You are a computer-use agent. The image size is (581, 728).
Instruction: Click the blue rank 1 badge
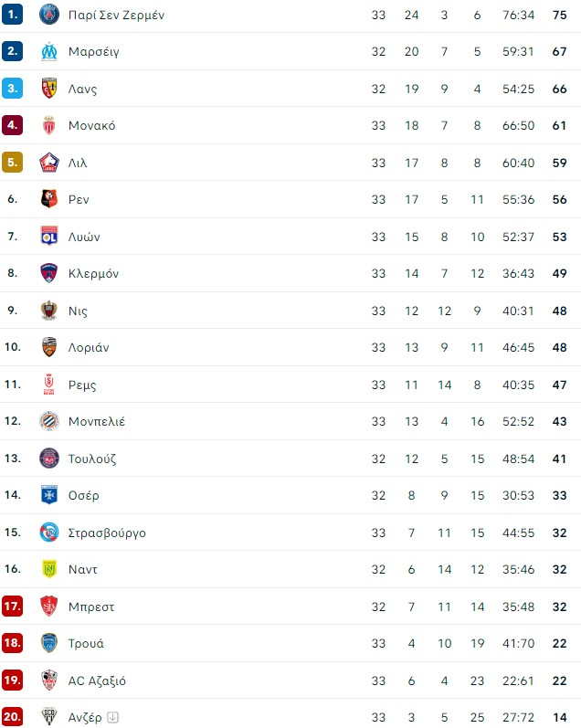pyautogui.click(x=13, y=15)
